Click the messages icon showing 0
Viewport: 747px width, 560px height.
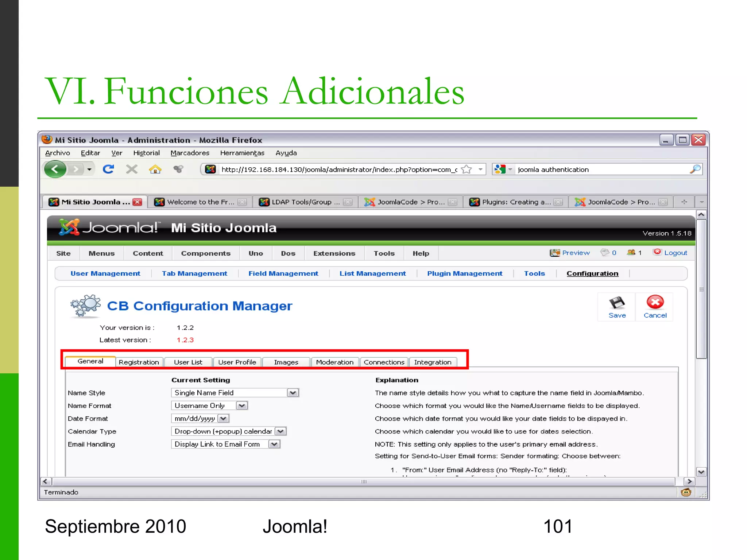(605, 252)
